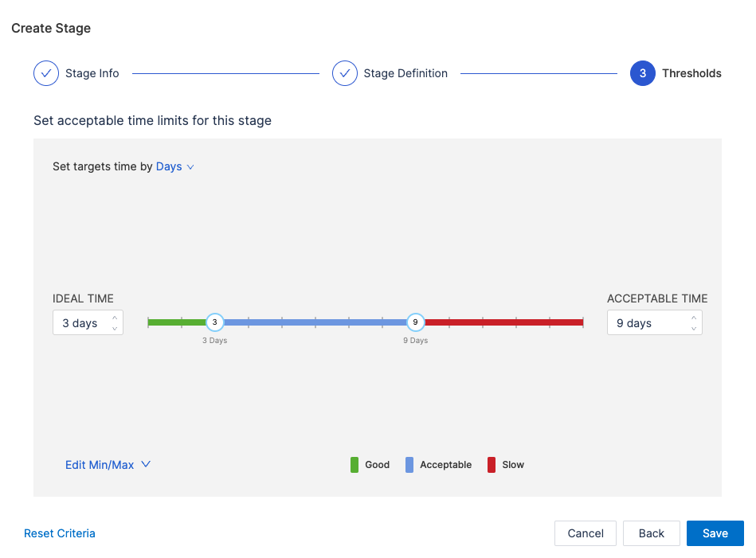The height and width of the screenshot is (558, 756).
Task: Click the Ideal Time input field
Action: coord(80,323)
